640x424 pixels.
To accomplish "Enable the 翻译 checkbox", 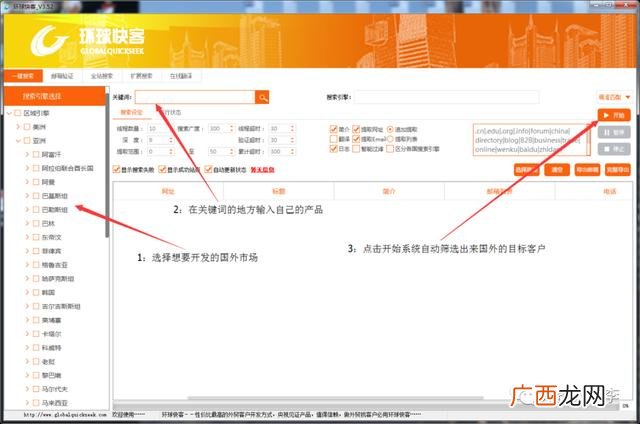I will point(333,139).
